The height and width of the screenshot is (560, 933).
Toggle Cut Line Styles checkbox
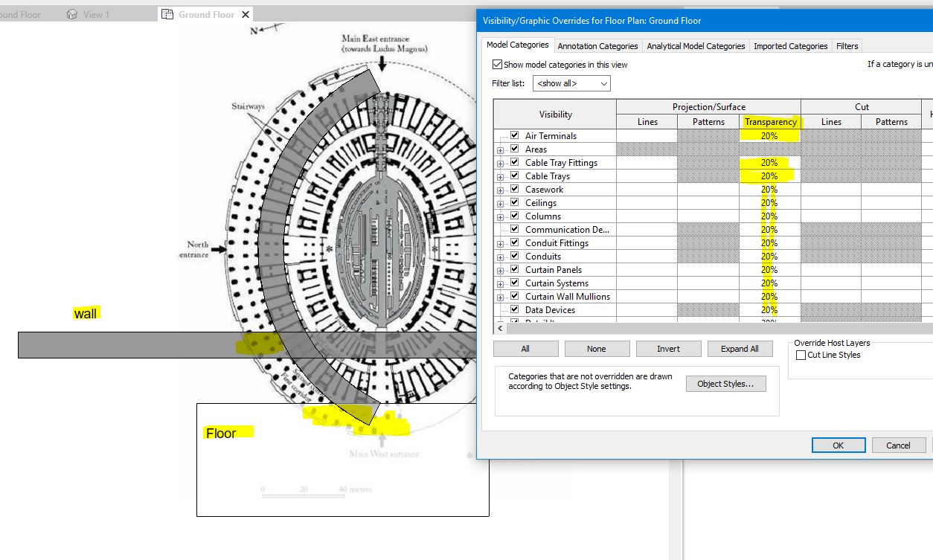point(801,355)
